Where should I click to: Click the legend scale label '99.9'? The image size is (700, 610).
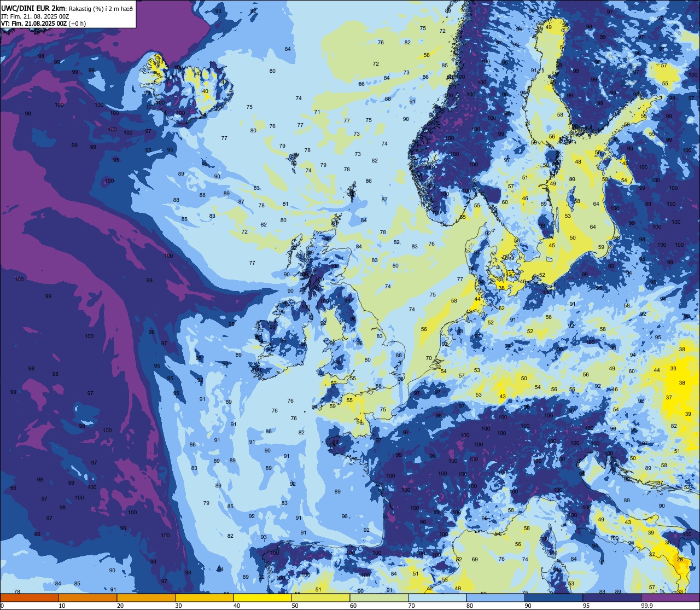(x=647, y=606)
